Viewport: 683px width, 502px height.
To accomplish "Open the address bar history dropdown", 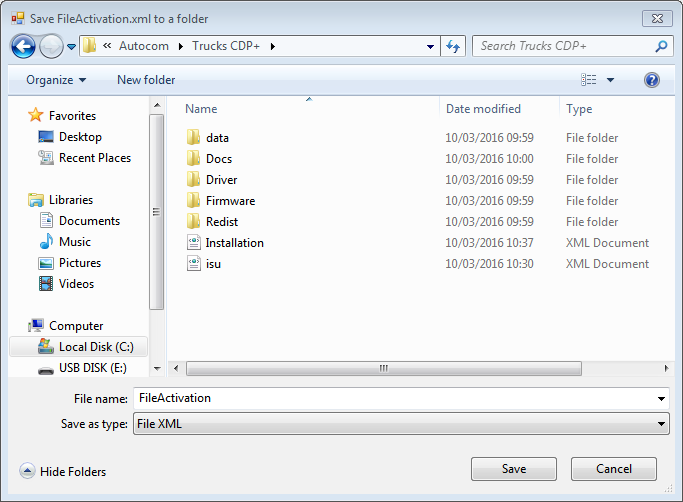I will (430, 46).
